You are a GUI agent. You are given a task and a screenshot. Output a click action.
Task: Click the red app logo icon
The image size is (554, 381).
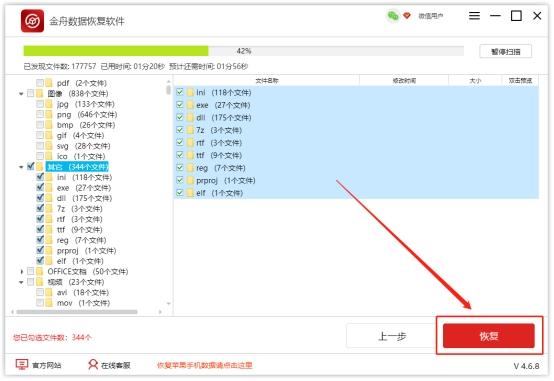click(x=32, y=21)
